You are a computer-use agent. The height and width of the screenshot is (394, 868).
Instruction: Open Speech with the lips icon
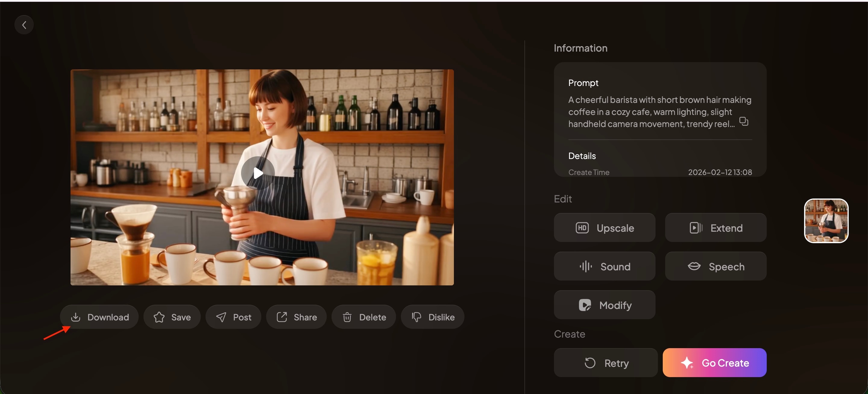coord(715,266)
